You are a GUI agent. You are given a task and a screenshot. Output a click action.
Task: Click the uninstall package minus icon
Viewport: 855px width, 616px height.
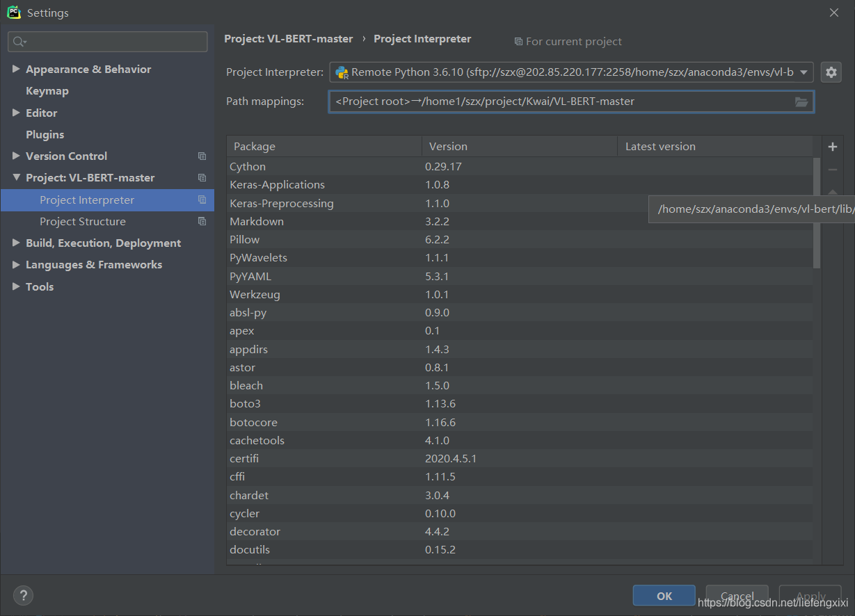(832, 170)
